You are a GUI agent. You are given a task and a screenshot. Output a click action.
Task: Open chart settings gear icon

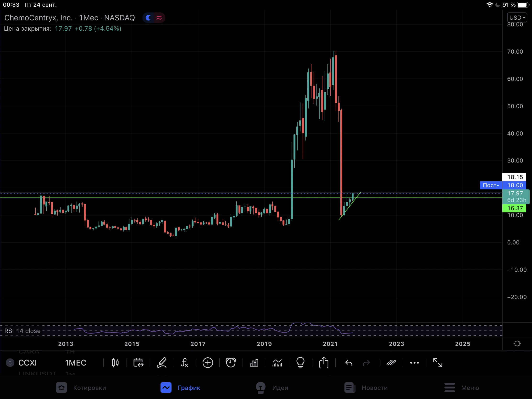tap(517, 344)
